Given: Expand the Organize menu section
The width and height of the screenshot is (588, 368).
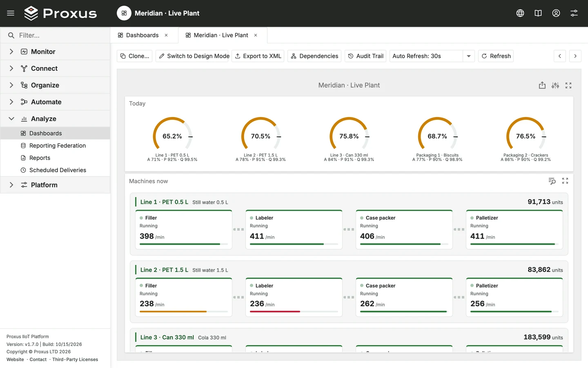Looking at the screenshot, I should click(x=11, y=85).
